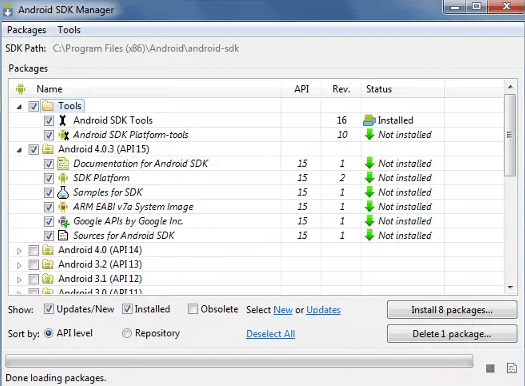The height and width of the screenshot is (386, 525).
Task: Click the Name column header
Action: (145, 89)
